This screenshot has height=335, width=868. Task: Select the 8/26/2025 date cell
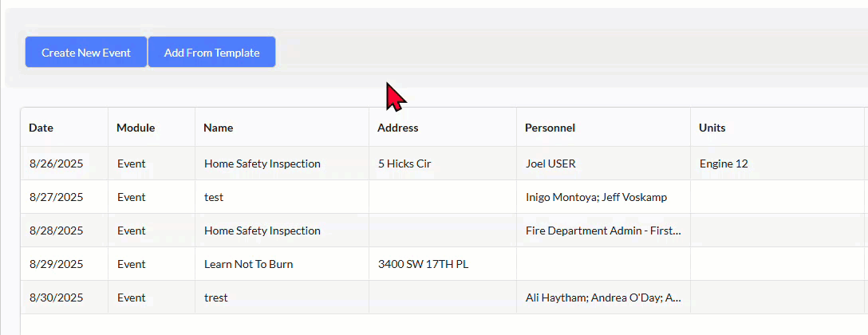[x=57, y=164]
